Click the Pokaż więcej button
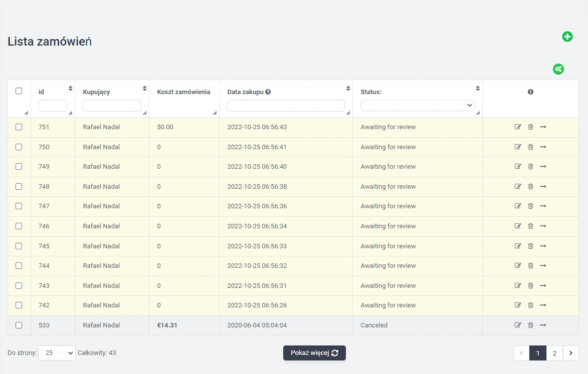This screenshot has height=374, width=588. tap(314, 353)
